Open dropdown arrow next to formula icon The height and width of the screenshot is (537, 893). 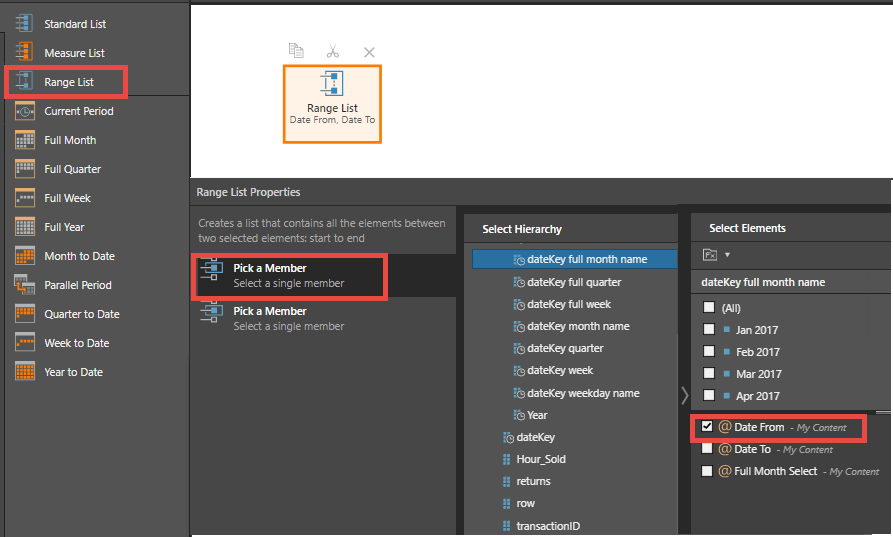pyautogui.click(x=727, y=255)
